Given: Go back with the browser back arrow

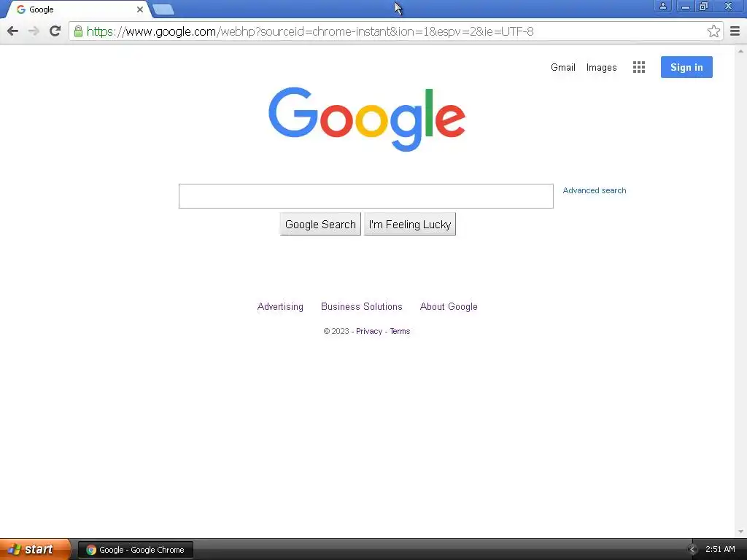Looking at the screenshot, I should (x=13, y=31).
